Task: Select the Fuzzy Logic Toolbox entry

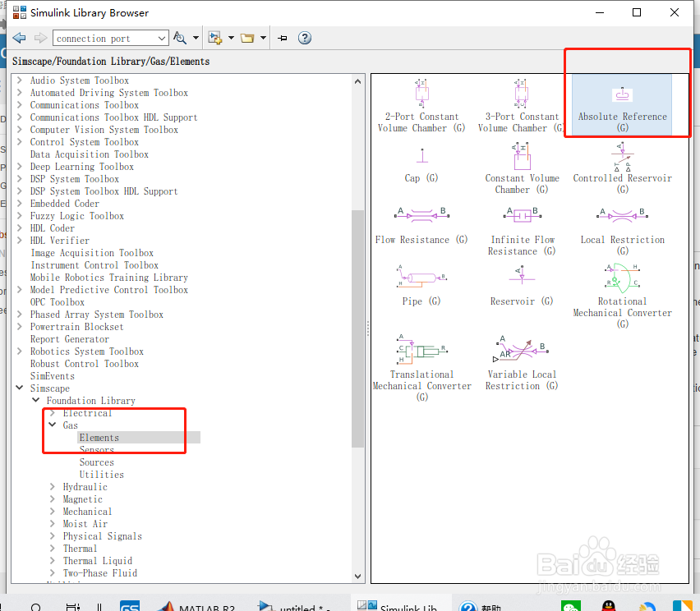Action: tap(76, 215)
